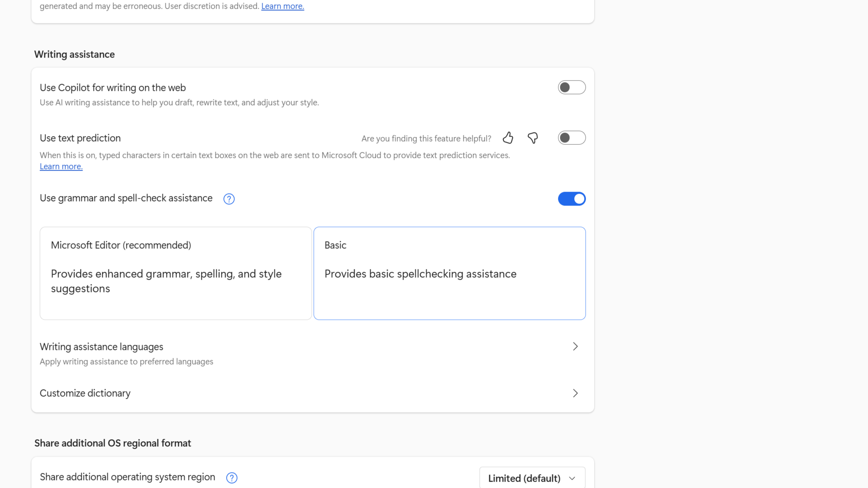Click the Writing assistance languages row title
868x488 pixels.
coord(101,347)
